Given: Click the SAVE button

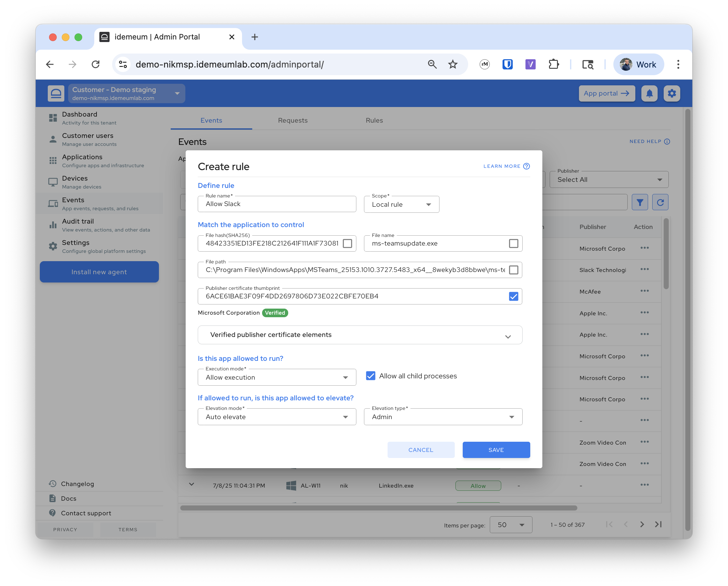Looking at the screenshot, I should (x=496, y=450).
